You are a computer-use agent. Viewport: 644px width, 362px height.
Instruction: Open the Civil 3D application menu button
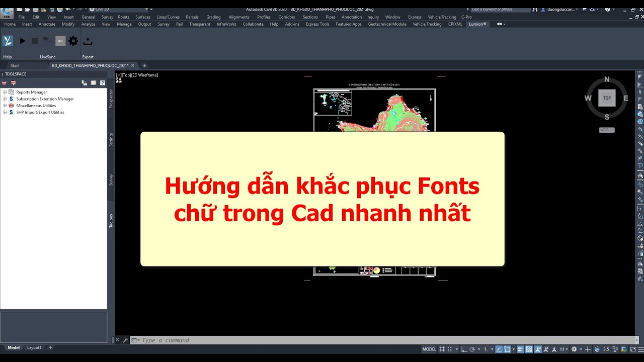[7, 13]
